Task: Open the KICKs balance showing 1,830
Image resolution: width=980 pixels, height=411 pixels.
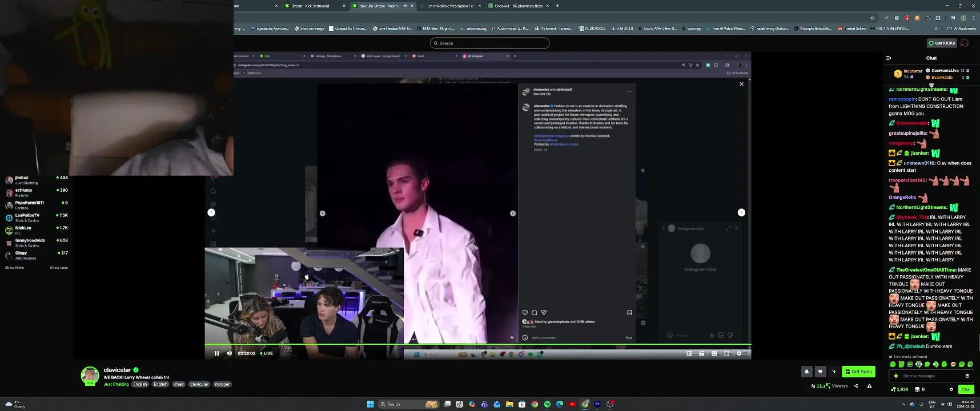Action: point(899,389)
